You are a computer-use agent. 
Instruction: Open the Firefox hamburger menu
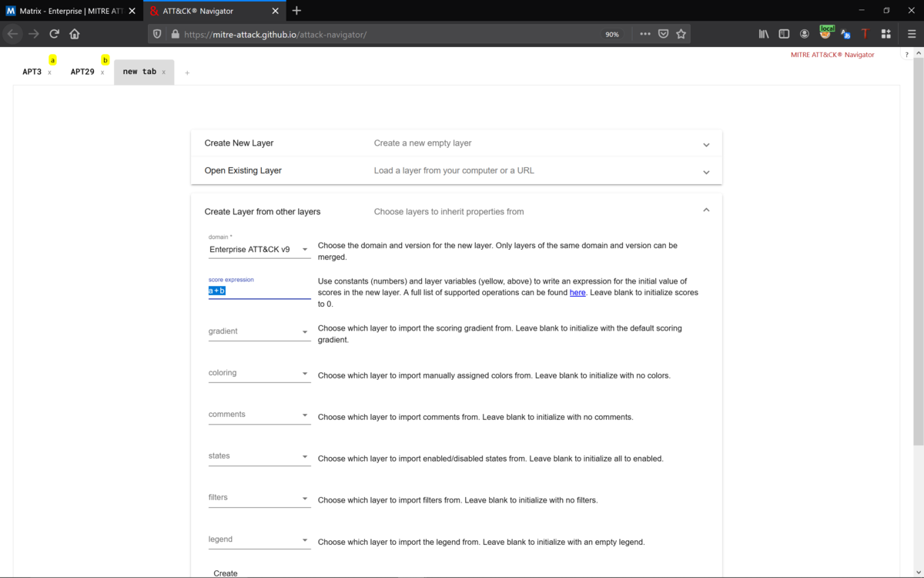[x=912, y=34]
